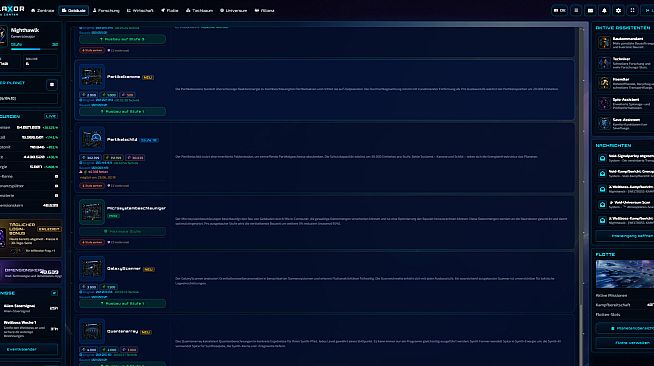Expand the Ereignisse panel arrow button
This screenshot has height=366, width=654.
point(54,293)
